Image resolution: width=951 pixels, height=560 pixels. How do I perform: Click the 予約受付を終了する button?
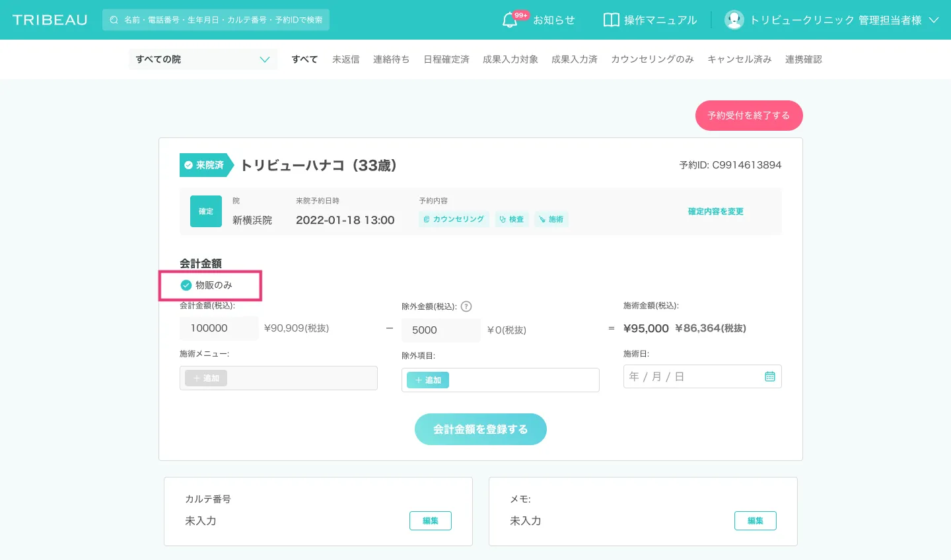coord(748,116)
